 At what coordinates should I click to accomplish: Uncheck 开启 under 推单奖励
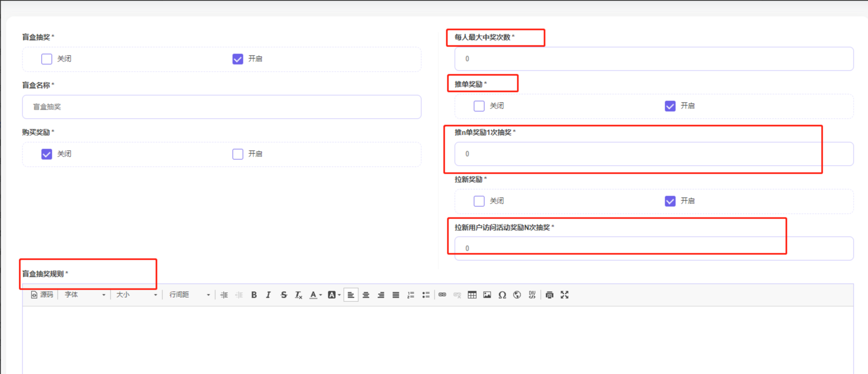(670, 106)
